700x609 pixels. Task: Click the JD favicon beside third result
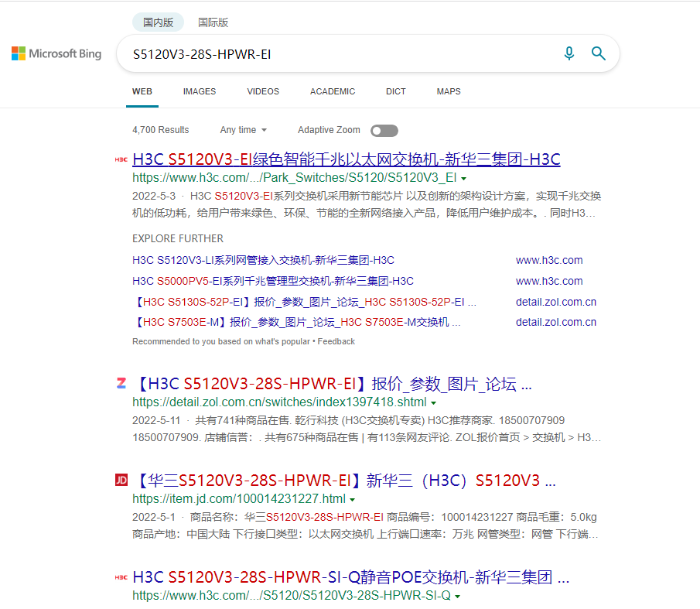point(121,480)
